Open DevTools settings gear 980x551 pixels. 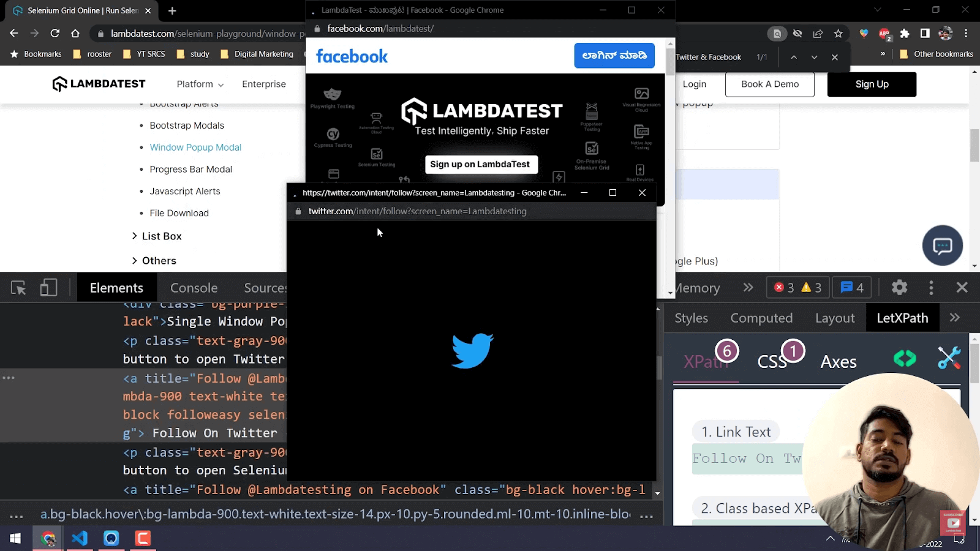[899, 287]
